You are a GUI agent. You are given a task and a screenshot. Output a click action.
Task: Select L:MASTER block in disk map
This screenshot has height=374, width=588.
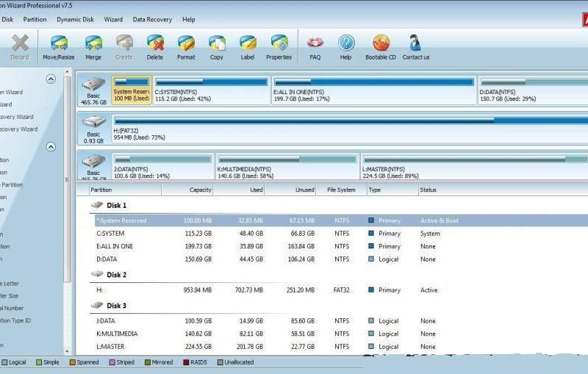click(474, 166)
